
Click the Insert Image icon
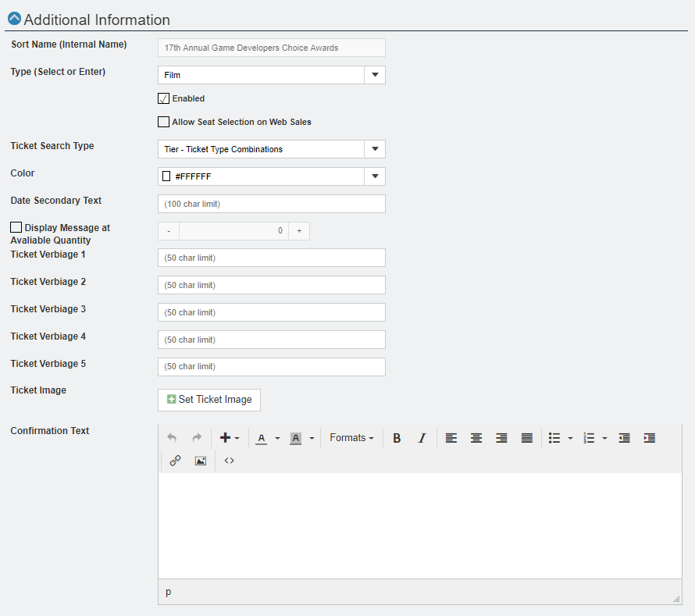200,461
